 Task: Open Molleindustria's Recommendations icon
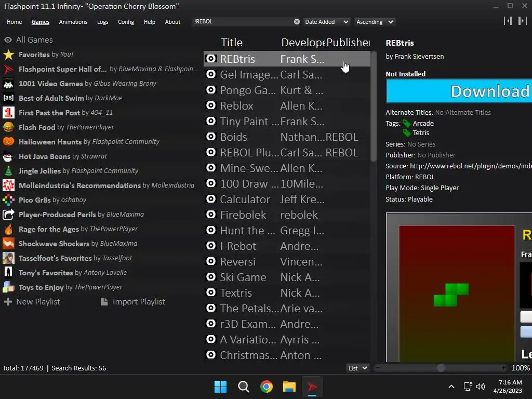pos(8,185)
